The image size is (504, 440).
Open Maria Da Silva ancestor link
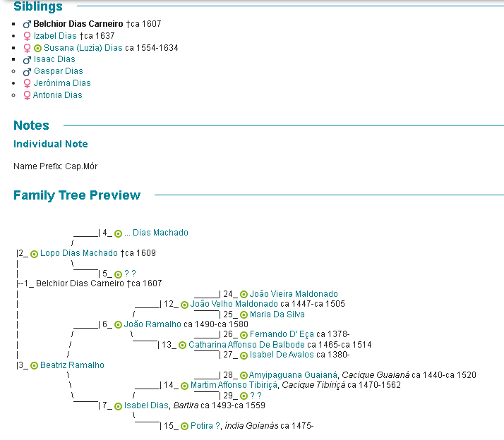277,314
